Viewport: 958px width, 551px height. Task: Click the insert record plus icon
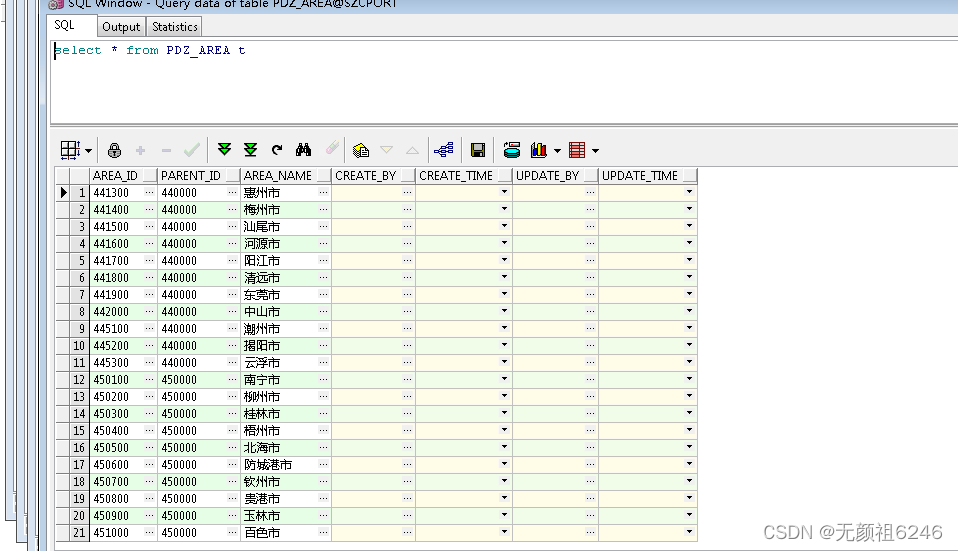coord(141,150)
